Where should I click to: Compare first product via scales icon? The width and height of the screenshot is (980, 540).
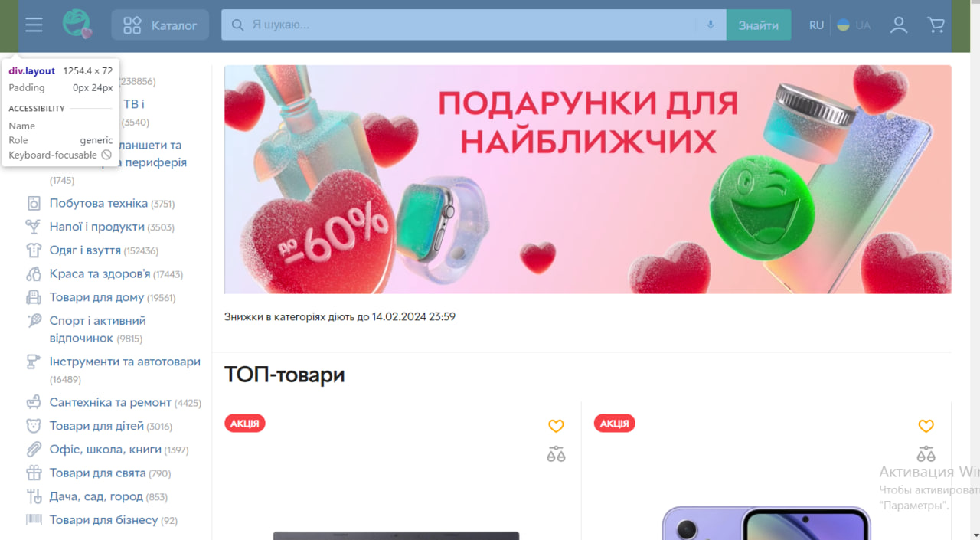pos(556,453)
